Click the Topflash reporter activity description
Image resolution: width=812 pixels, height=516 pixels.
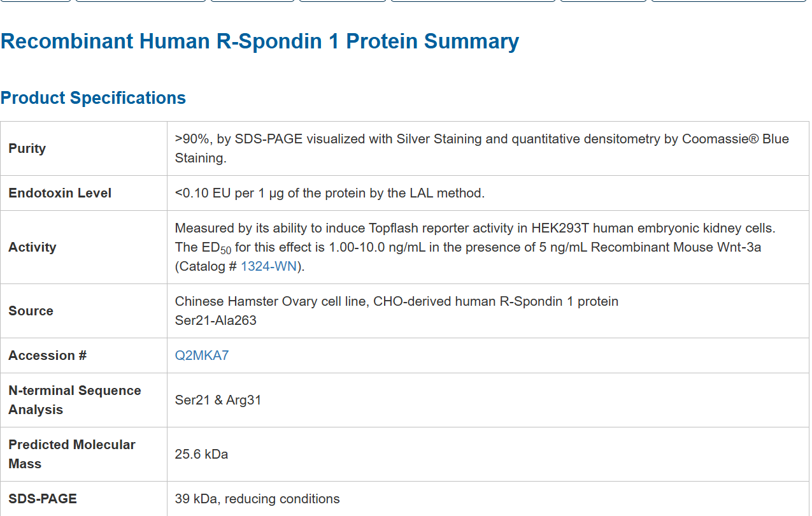point(474,228)
